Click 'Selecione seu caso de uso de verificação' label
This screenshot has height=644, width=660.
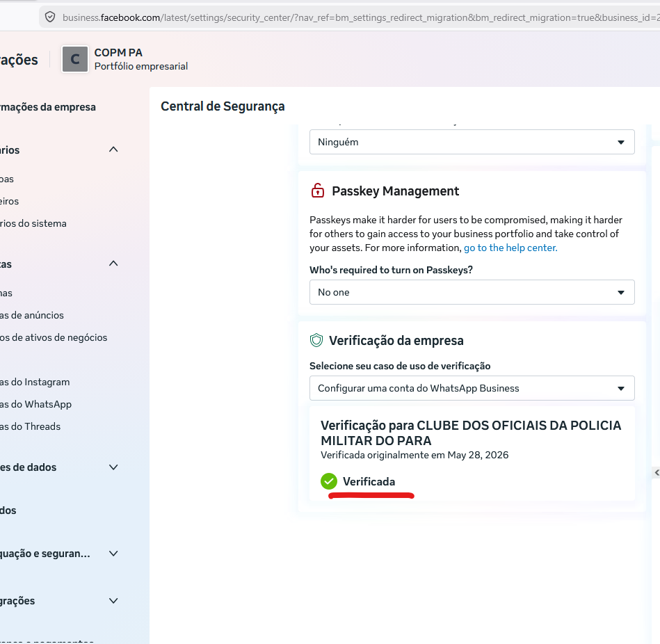400,366
